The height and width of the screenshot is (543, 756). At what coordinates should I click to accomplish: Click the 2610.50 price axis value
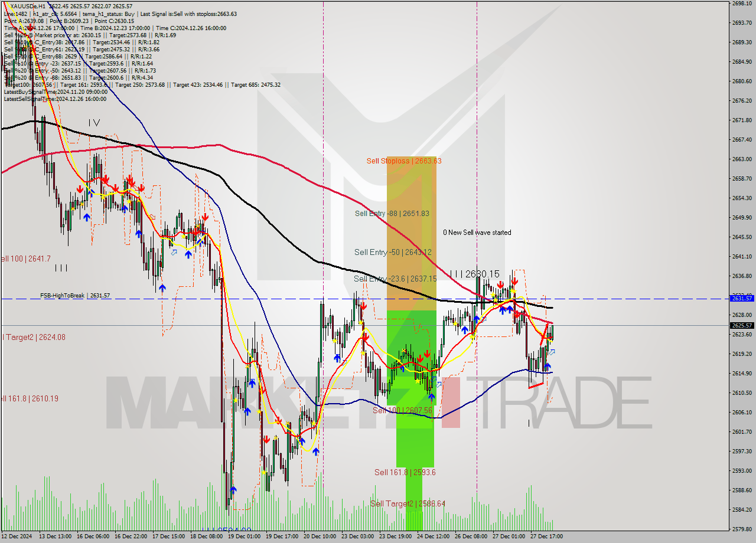pos(741,392)
